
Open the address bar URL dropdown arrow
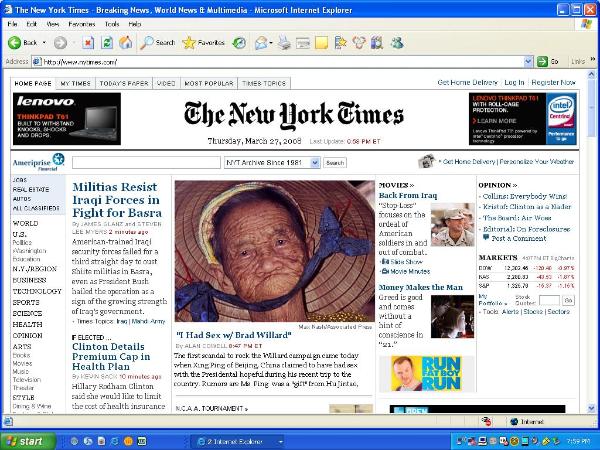[529, 61]
